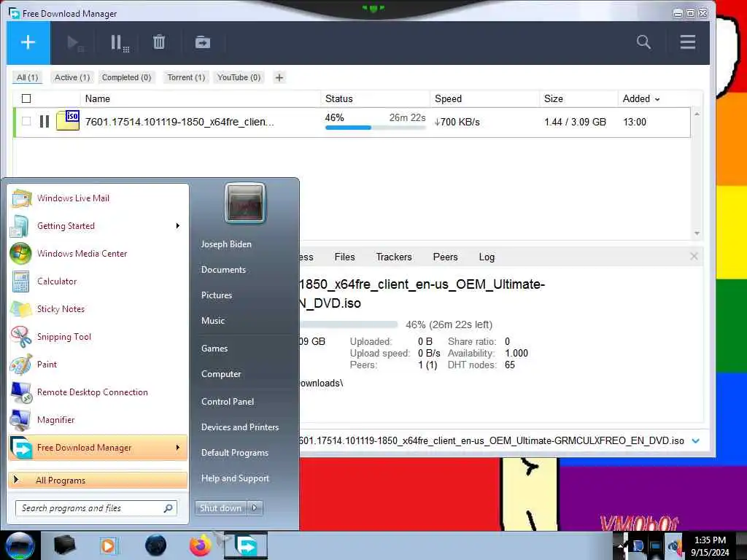Tick the select-all checkbox in header
Screen dimensions: 747x560
(x=26, y=98)
